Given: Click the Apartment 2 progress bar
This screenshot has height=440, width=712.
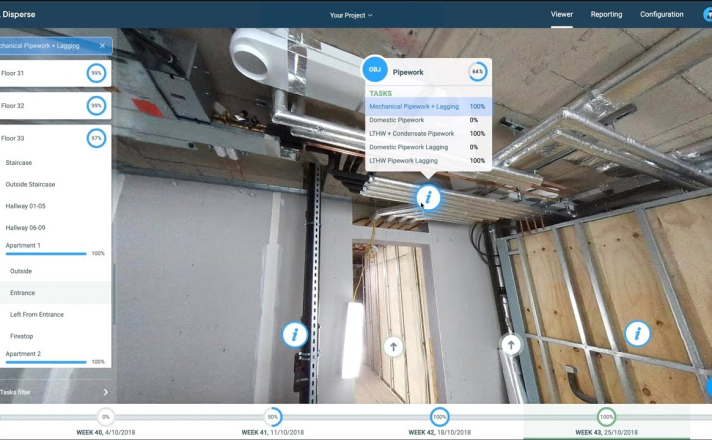Looking at the screenshot, I should pyautogui.click(x=45, y=362).
